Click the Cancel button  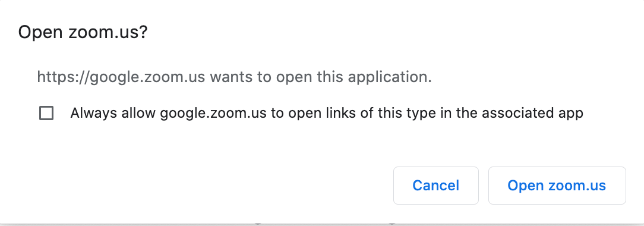tap(435, 186)
